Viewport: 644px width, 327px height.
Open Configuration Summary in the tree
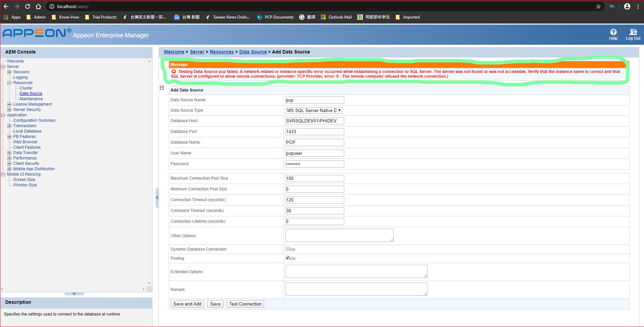[x=34, y=120]
